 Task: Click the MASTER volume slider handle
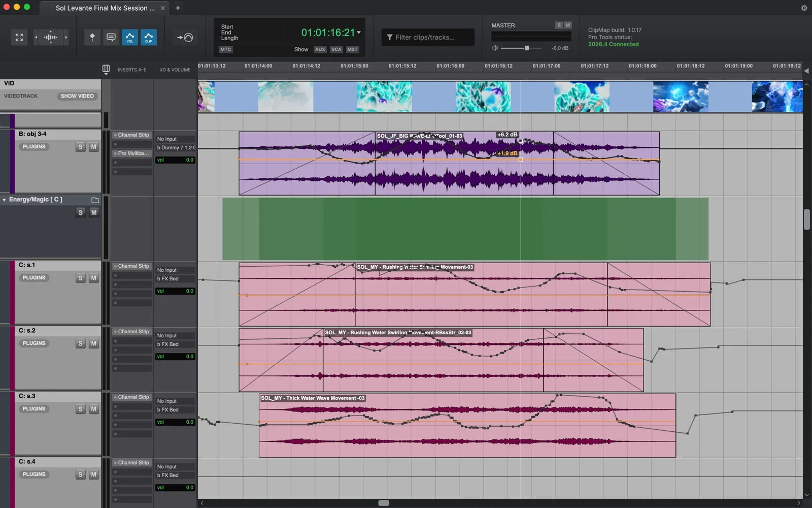click(x=527, y=48)
